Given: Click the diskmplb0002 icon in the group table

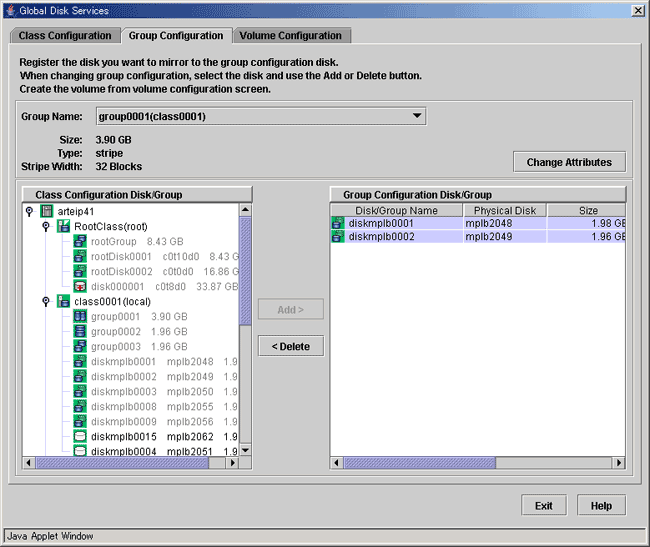Looking at the screenshot, I should pyautogui.click(x=338, y=236).
